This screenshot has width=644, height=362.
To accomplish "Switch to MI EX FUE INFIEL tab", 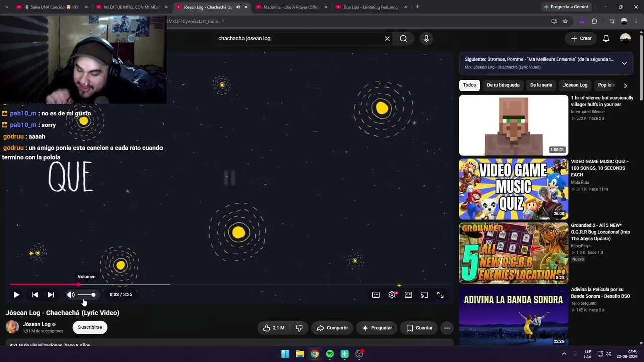I will coord(131,7).
